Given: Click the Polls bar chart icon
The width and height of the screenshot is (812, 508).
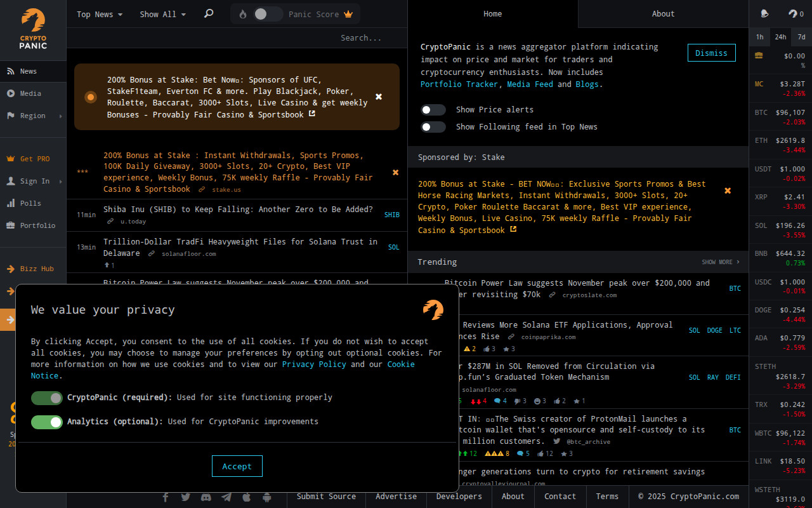Looking at the screenshot, I should tap(10, 203).
